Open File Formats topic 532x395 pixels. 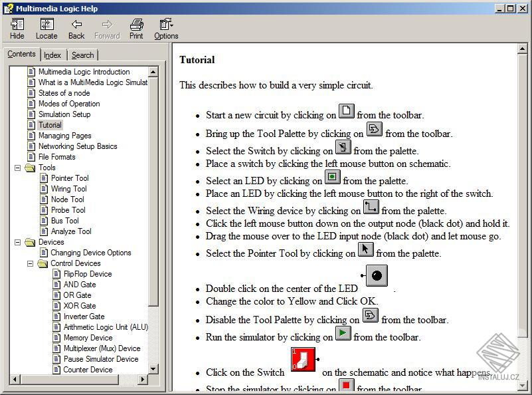coord(56,157)
